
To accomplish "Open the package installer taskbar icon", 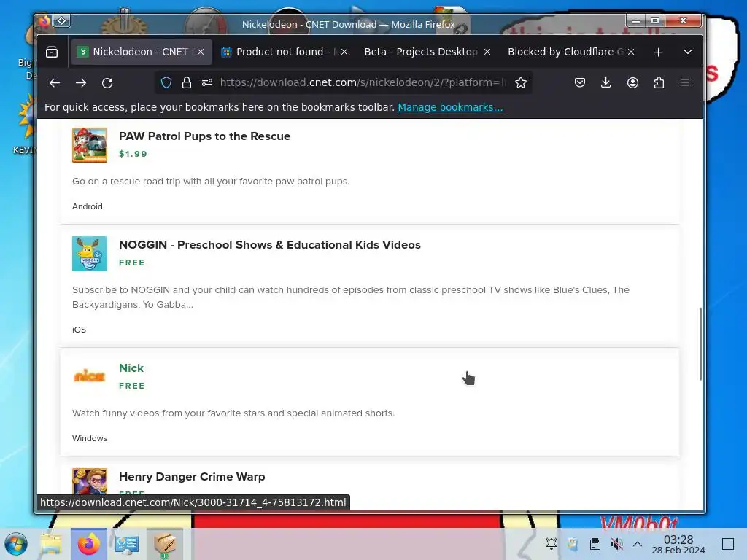I will tap(165, 544).
